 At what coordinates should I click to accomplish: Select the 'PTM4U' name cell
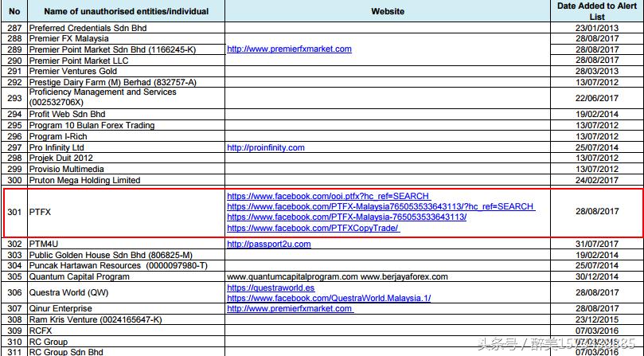(126, 244)
